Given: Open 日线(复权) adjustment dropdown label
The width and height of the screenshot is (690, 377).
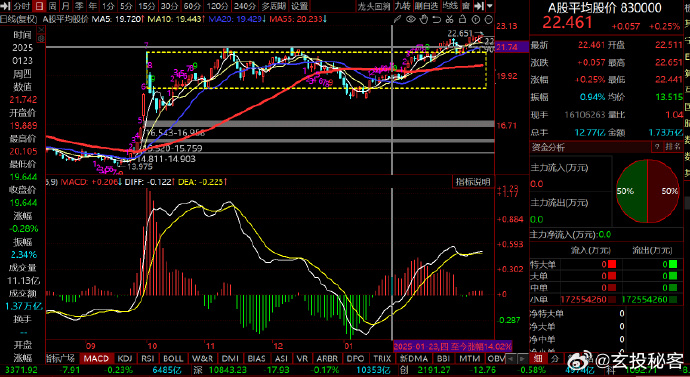Looking at the screenshot, I should [19, 19].
